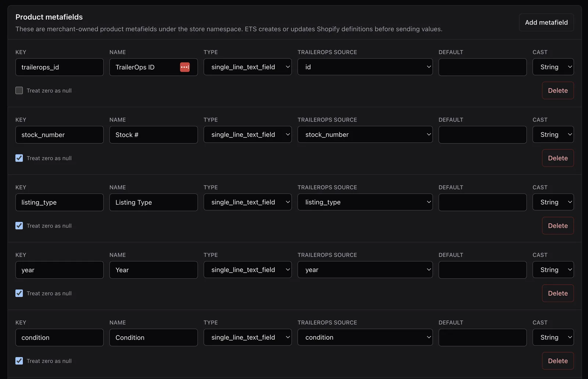The width and height of the screenshot is (588, 379).
Task: Open Type dropdown in the condition row
Action: (248, 337)
